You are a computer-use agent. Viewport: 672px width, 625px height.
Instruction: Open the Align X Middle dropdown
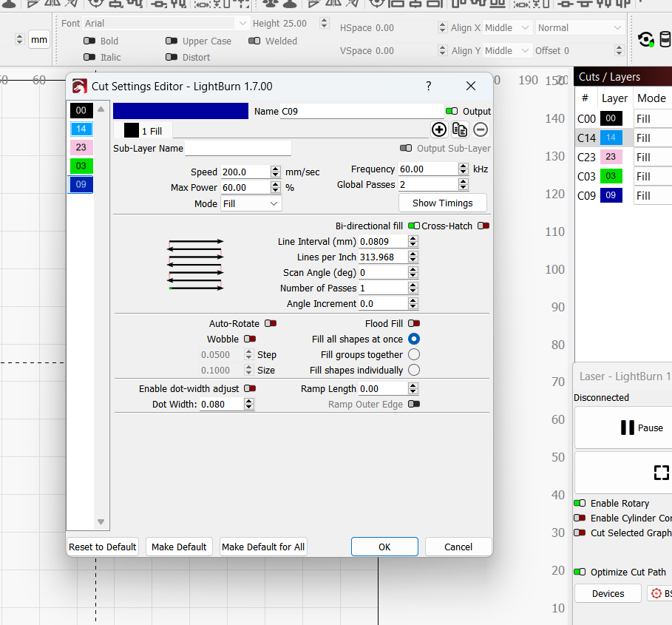pyautogui.click(x=508, y=28)
